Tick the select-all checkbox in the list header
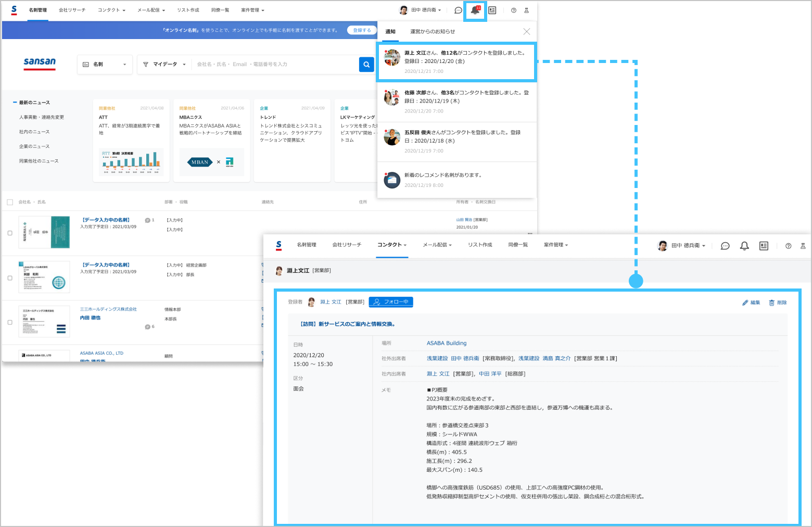Viewport: 812px width, 527px height. pyautogui.click(x=10, y=202)
